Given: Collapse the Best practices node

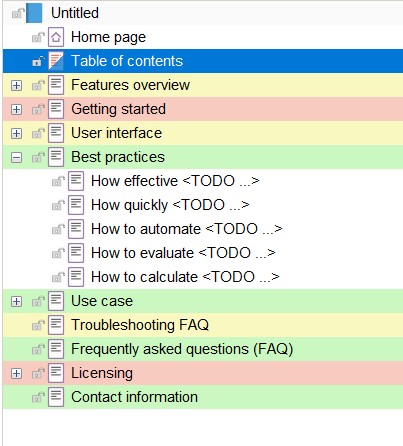Looking at the screenshot, I should tap(16, 157).
